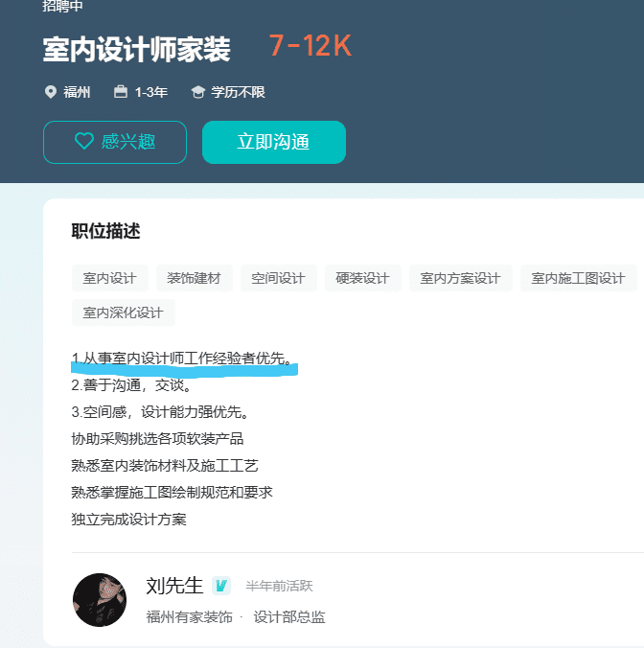The image size is (644, 648).
Task: Click the graduation cap icon beside 学历不限
Action: [x=197, y=92]
